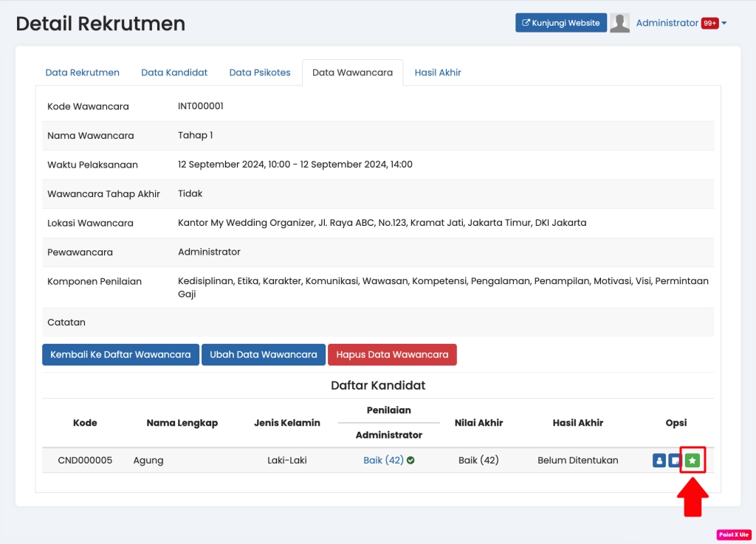Screen dimensions: 756x544
Task: Click the Administrator avatar picture
Action: pyautogui.click(x=620, y=23)
